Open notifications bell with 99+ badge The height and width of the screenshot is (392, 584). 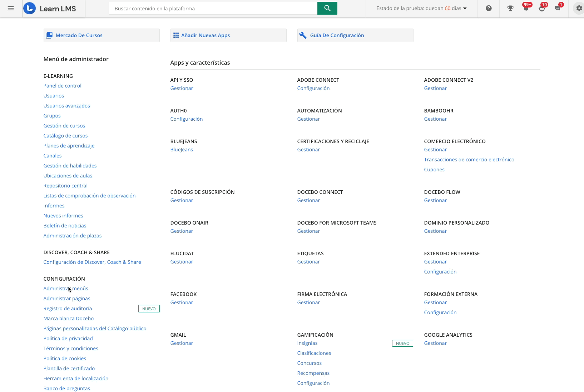(x=526, y=8)
